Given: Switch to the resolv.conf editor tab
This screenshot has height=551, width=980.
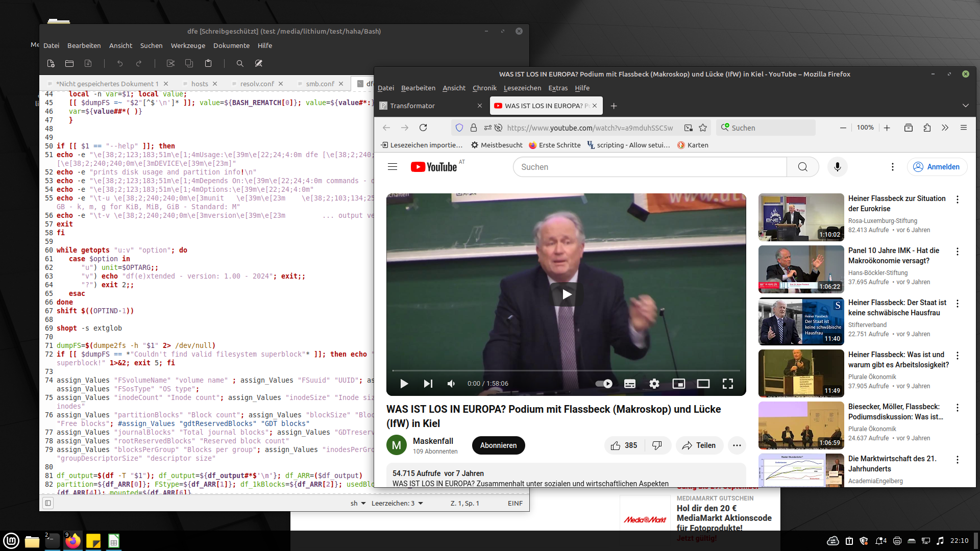Looking at the screenshot, I should click(257, 84).
